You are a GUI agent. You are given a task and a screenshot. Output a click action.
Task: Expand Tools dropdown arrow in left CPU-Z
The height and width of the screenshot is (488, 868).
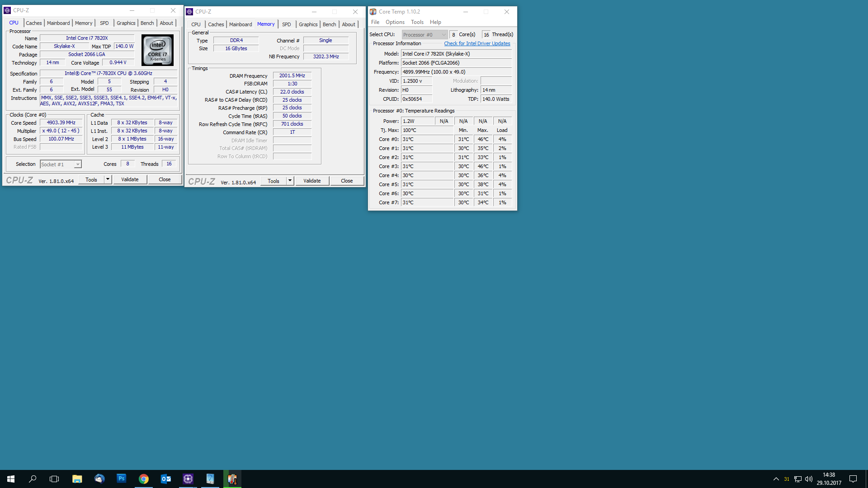pyautogui.click(x=108, y=179)
